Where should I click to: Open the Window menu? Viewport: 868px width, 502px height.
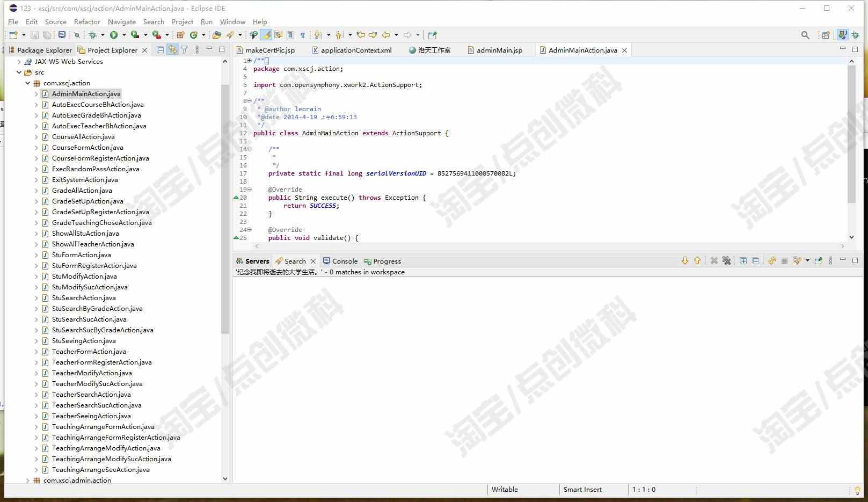click(x=232, y=22)
